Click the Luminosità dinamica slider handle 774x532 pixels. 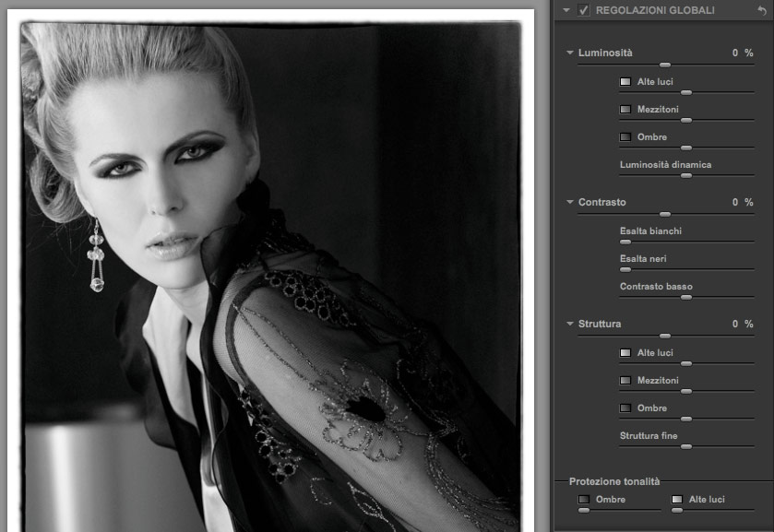click(685, 175)
